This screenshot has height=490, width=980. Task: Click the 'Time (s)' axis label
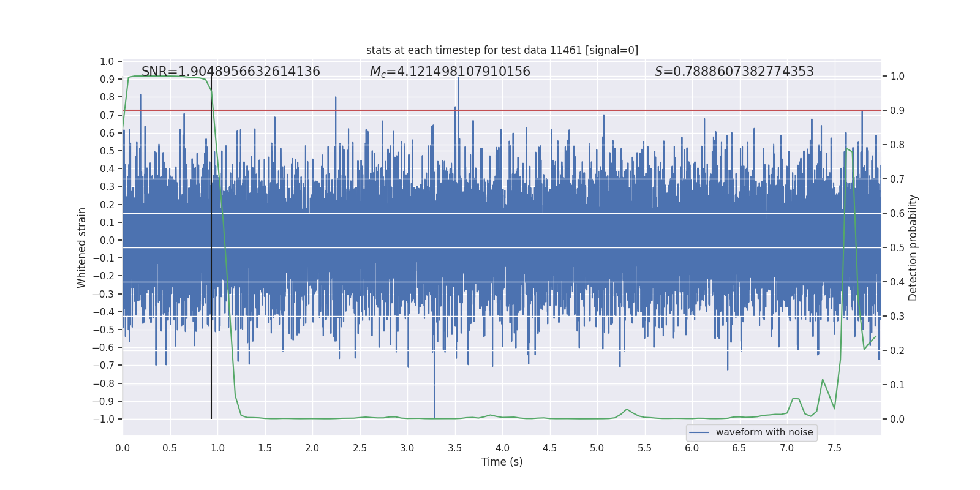point(502,462)
